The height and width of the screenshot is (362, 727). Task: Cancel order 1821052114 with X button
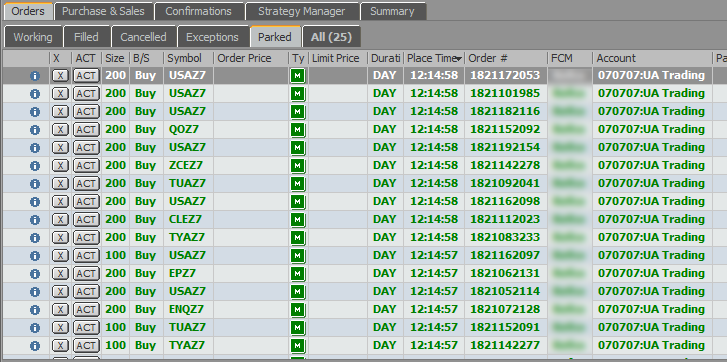60,292
